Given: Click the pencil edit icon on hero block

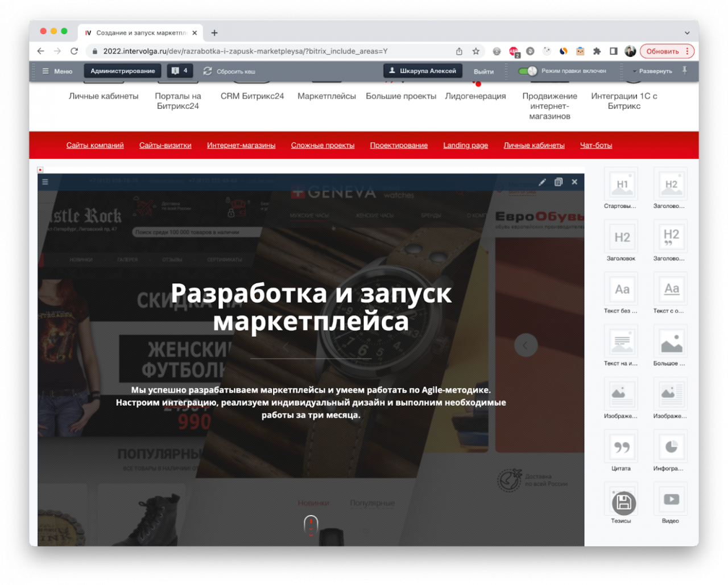Looking at the screenshot, I should tap(542, 182).
